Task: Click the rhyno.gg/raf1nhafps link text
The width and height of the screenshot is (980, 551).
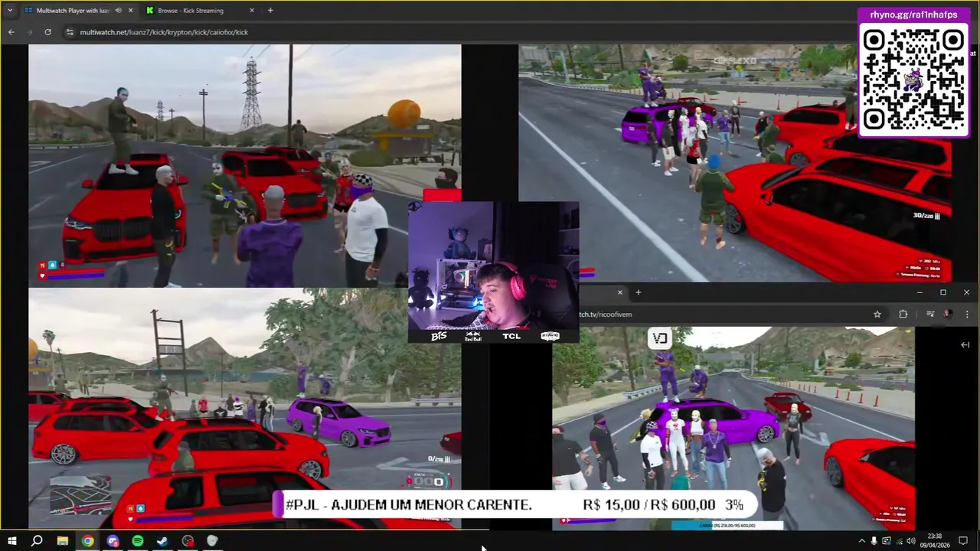Action: [x=913, y=15]
